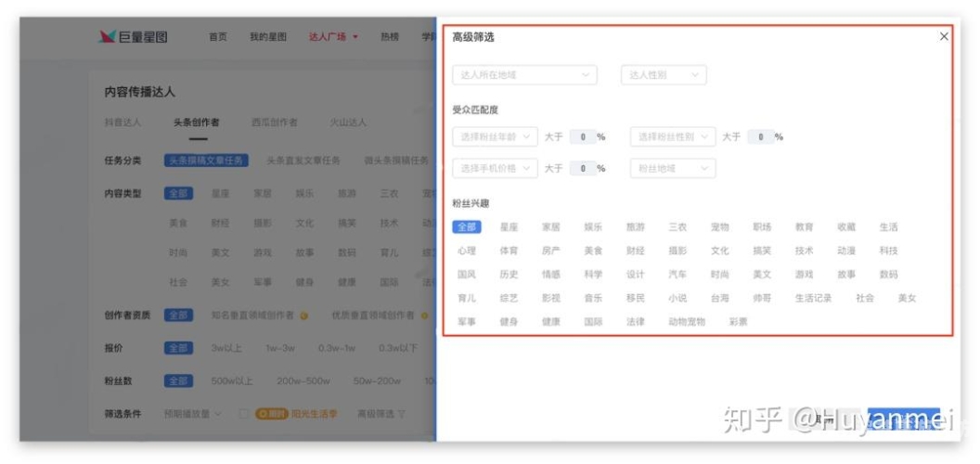Image resolution: width=980 pixels, height=464 pixels.
Task: Click the 高级筛选 link in 筛选条件 row
Action: (x=376, y=414)
